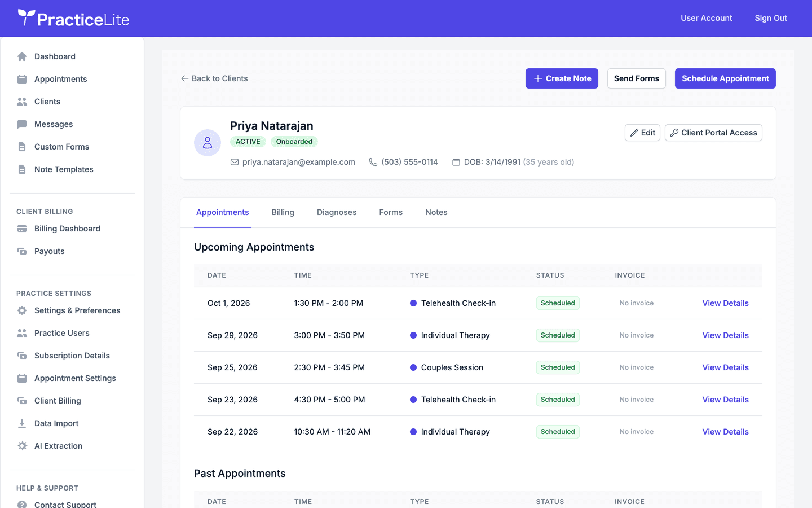The image size is (812, 508).
Task: Click the envelope icon beside the email
Action: coord(235,162)
